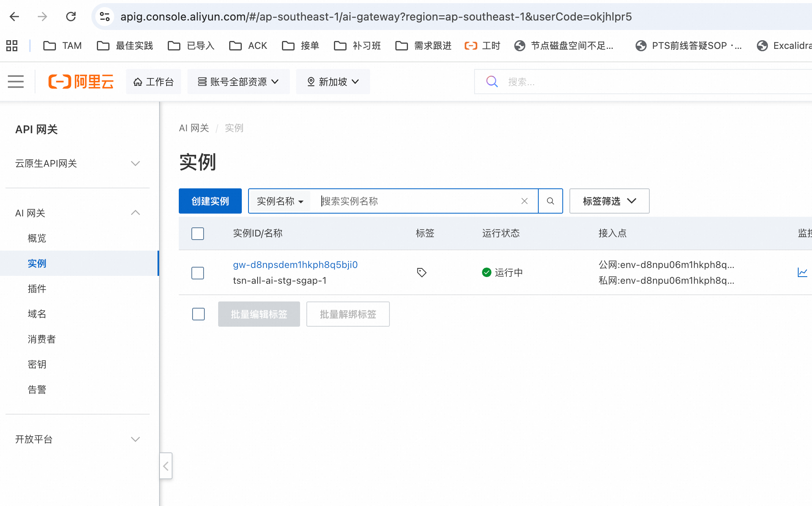Open the 接单 bookmark folder
The image size is (812, 506).
[300, 46]
